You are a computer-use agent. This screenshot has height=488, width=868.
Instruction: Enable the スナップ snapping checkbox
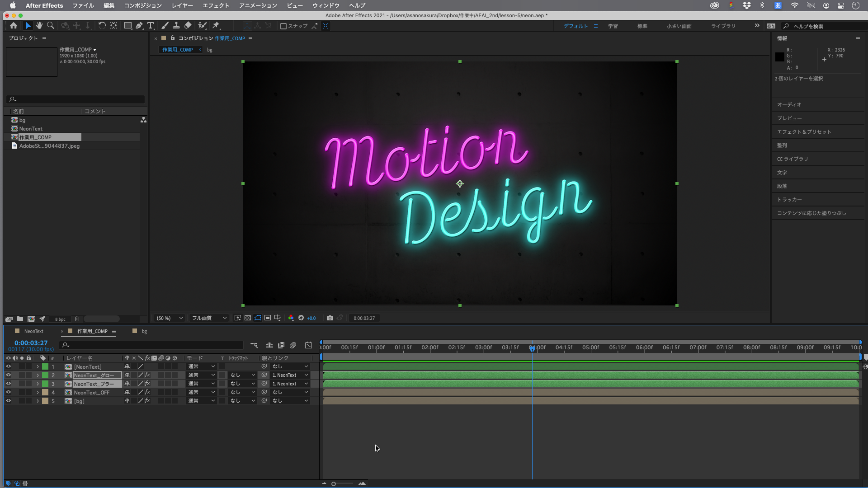click(283, 26)
